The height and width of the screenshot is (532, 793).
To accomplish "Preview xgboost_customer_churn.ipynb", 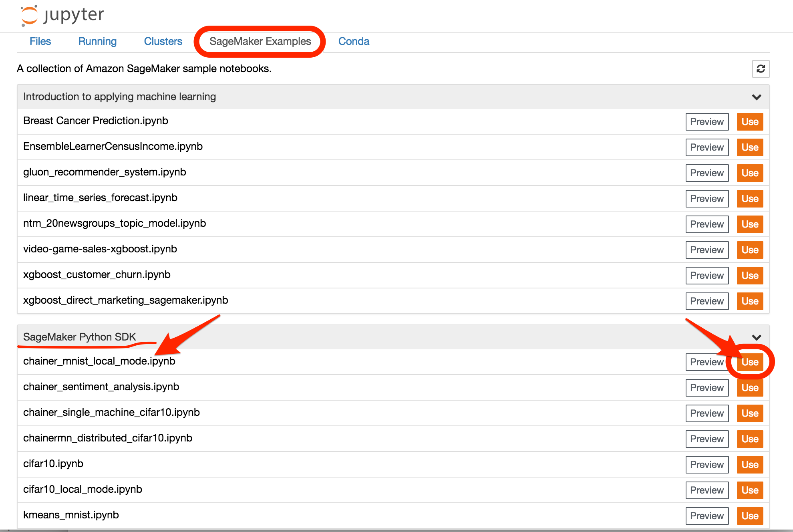I will [706, 275].
